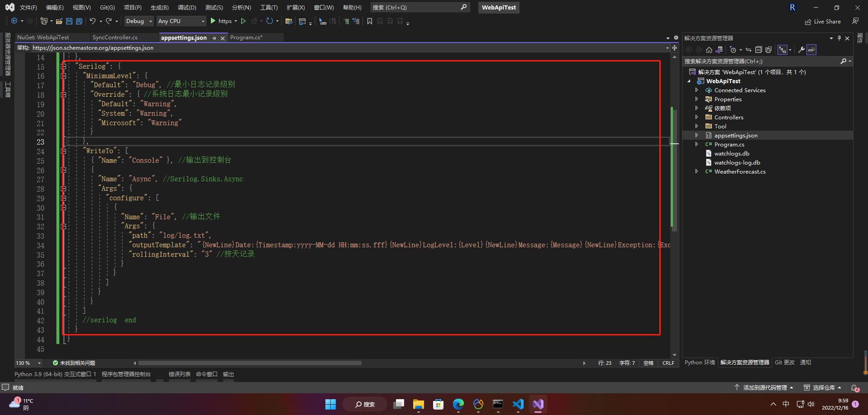
Task: Click Home icon in Solution Explorer toolbar
Action: point(709,50)
